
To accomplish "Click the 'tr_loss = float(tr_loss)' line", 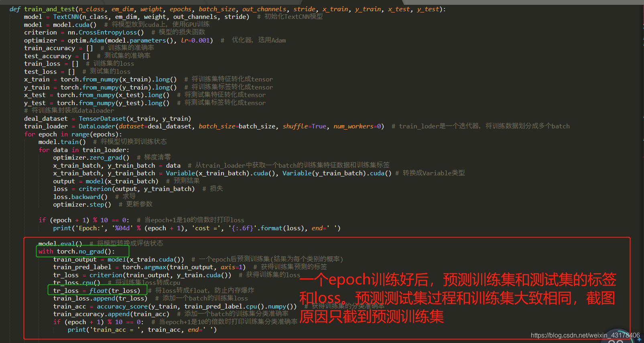I will [x=97, y=291].
